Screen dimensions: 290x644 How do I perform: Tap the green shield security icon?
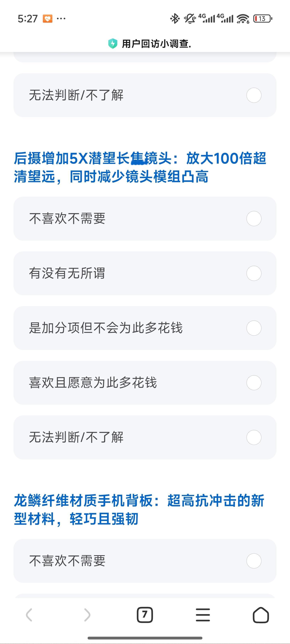click(x=113, y=44)
